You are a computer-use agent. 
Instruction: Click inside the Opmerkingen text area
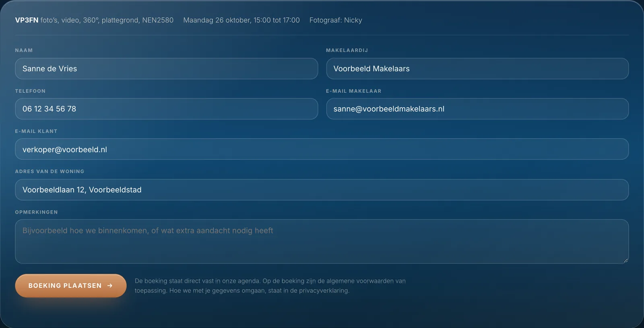[x=322, y=242]
